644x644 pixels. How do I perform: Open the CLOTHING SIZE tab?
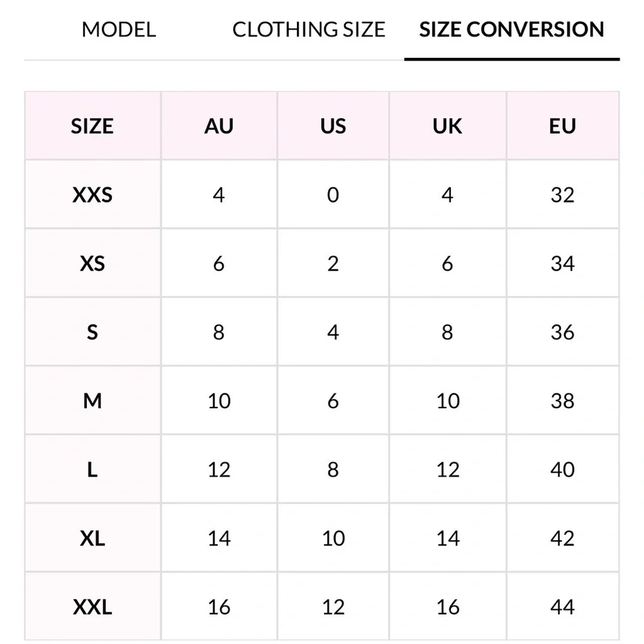coord(308,30)
